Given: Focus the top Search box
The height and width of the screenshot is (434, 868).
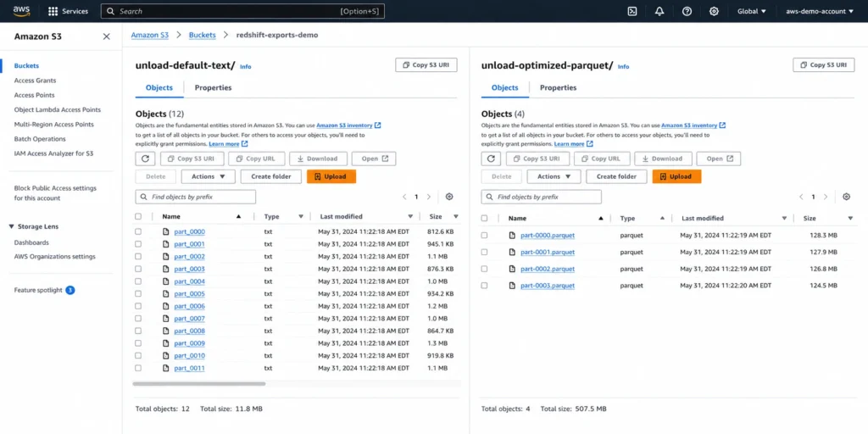Looking at the screenshot, I should 242,11.
